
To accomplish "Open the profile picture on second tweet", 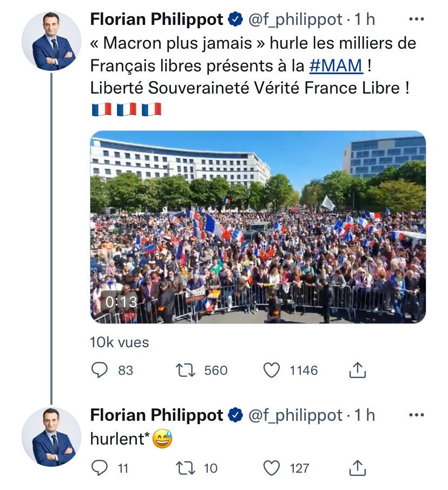I will point(51,437).
